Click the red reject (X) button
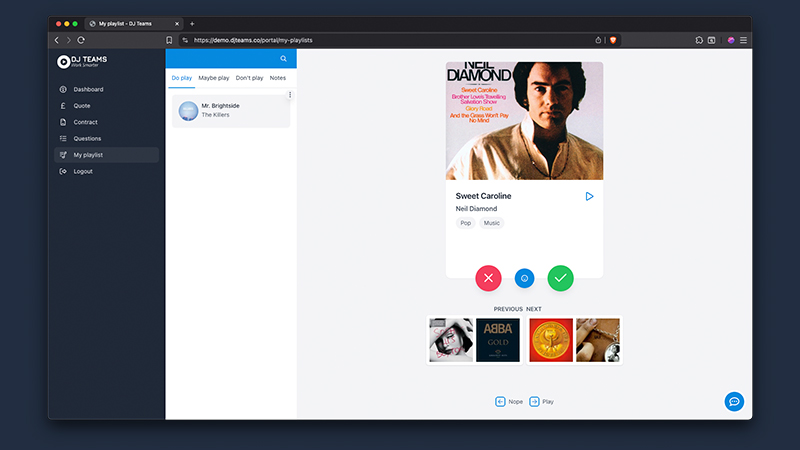800x450 pixels. pos(488,278)
